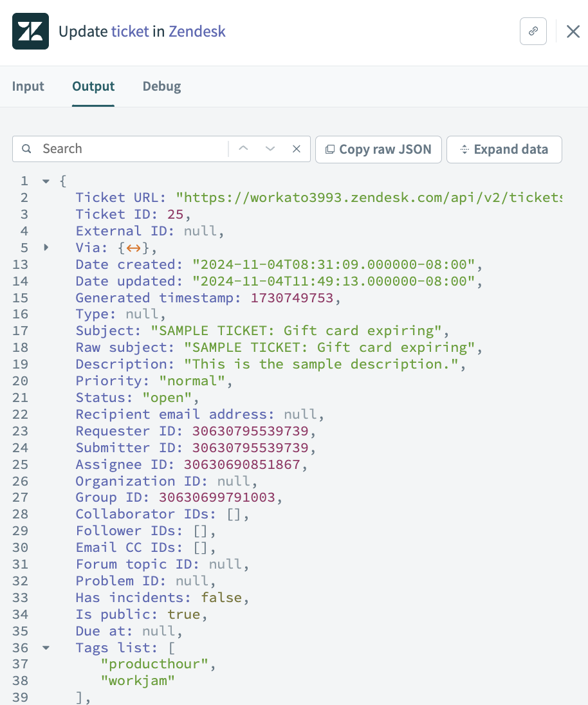
Task: Collapse the Tags list on line 36
Action: [45, 648]
